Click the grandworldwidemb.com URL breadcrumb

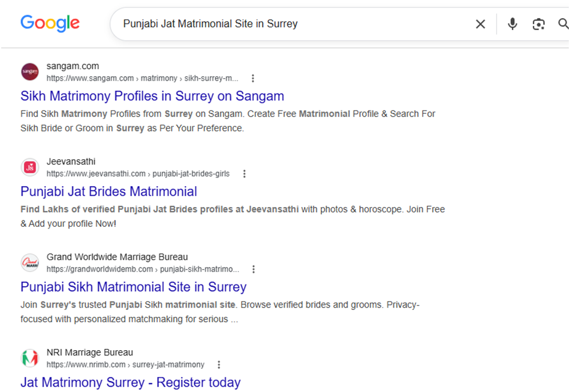click(143, 269)
